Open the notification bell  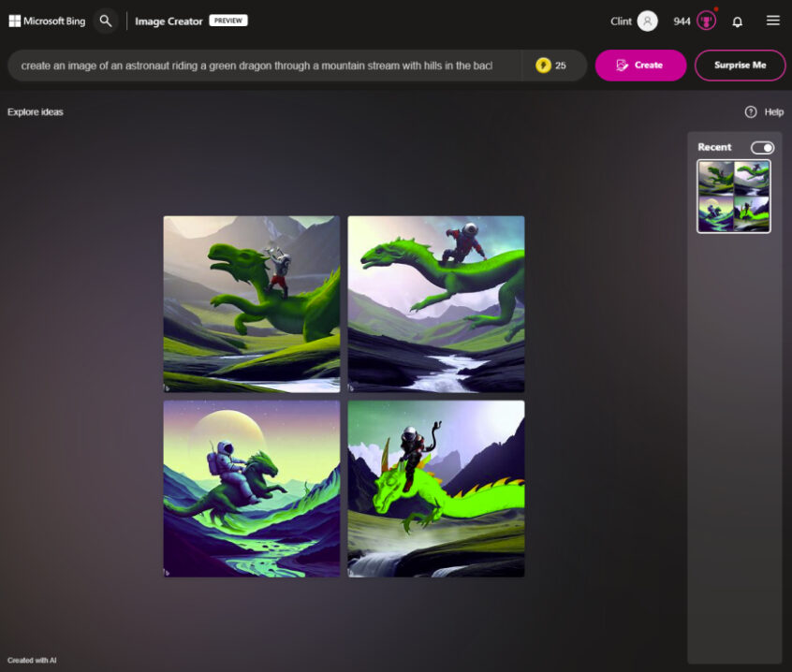click(737, 21)
